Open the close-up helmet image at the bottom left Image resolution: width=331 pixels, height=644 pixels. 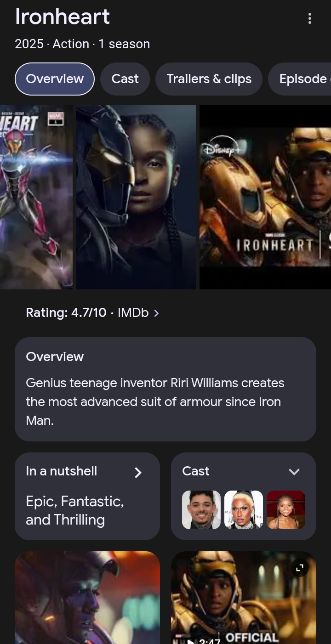pos(87,598)
